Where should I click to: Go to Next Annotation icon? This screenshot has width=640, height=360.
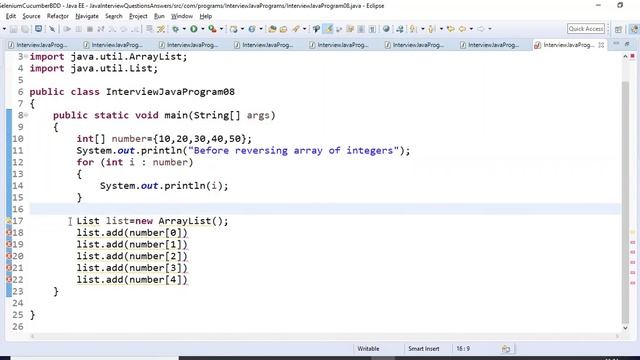click(413, 29)
